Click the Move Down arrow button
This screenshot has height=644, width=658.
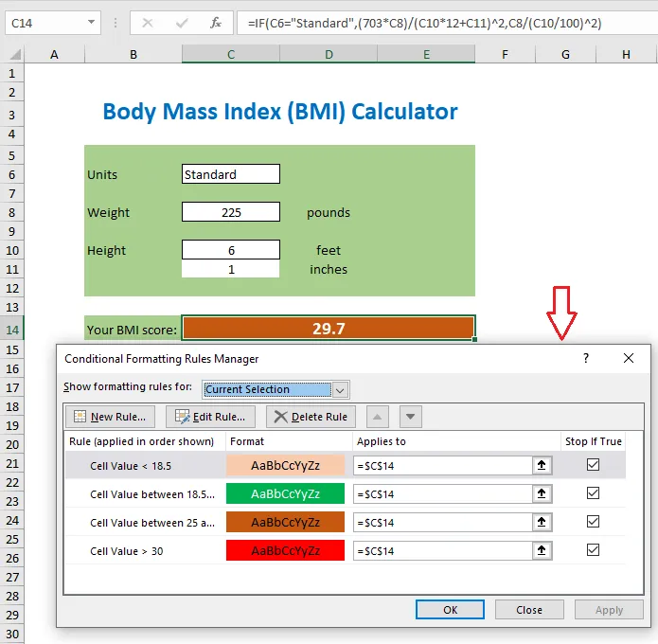pyautogui.click(x=410, y=417)
